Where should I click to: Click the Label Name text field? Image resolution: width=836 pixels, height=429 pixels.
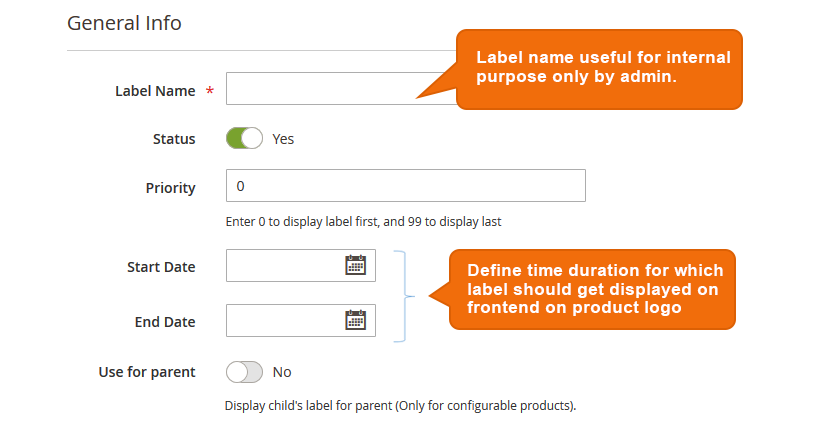[320, 89]
